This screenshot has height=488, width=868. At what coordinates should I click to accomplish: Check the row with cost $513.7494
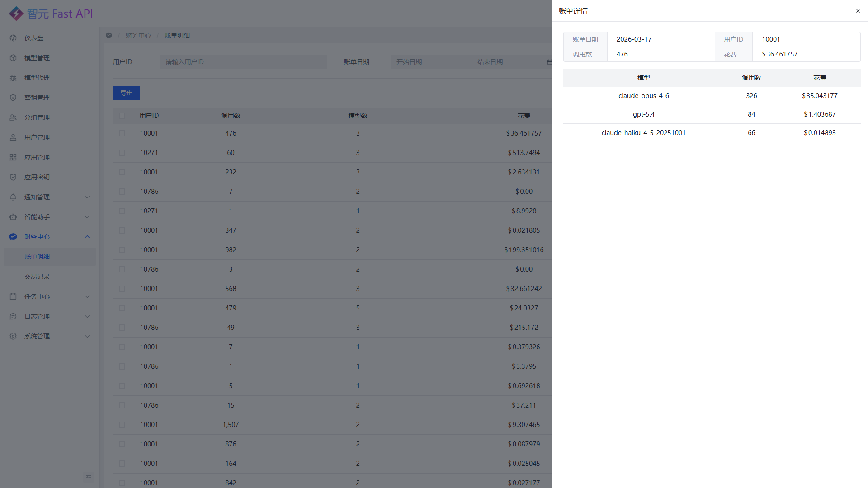tap(122, 153)
